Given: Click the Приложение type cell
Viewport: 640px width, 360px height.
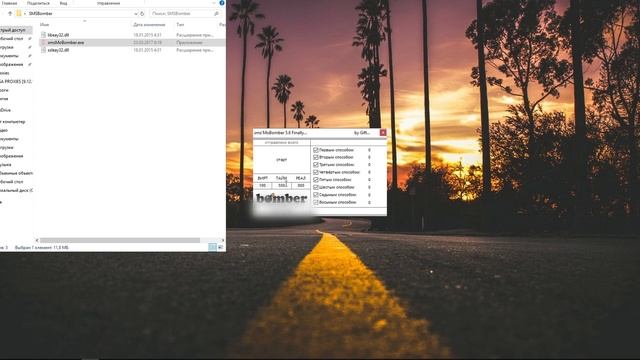Looking at the screenshot, I should 189,42.
